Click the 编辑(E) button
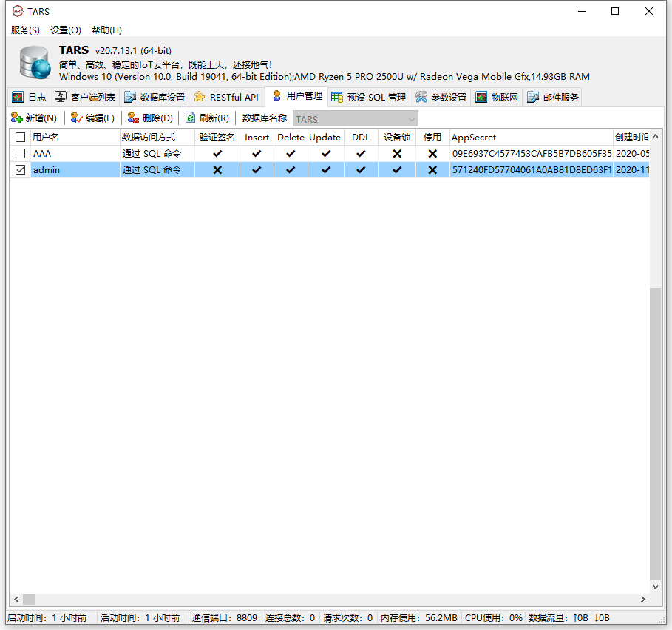This screenshot has width=672, height=630. click(92, 118)
